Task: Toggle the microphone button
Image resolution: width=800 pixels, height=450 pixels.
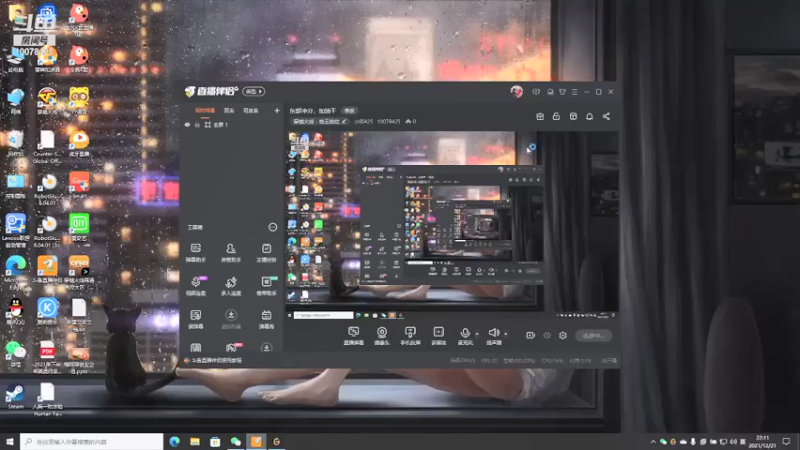Action: pyautogui.click(x=465, y=336)
